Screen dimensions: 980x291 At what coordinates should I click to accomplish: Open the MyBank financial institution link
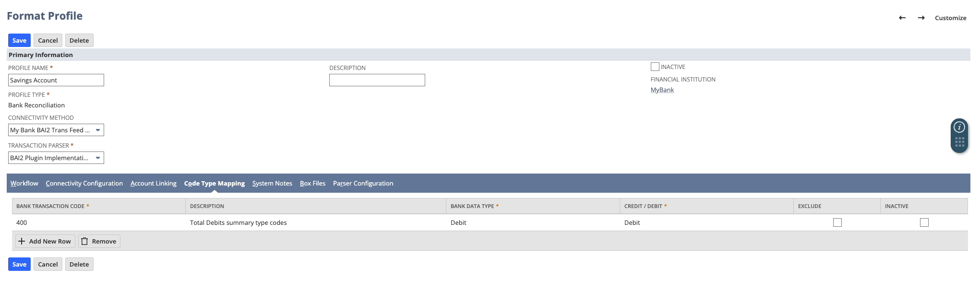pos(662,90)
